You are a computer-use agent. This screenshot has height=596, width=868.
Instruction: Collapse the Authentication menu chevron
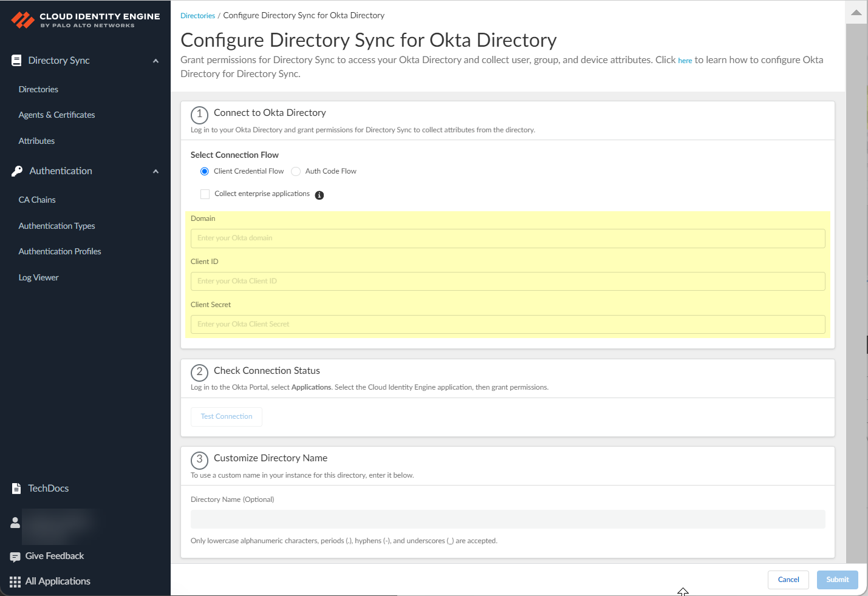pyautogui.click(x=155, y=171)
